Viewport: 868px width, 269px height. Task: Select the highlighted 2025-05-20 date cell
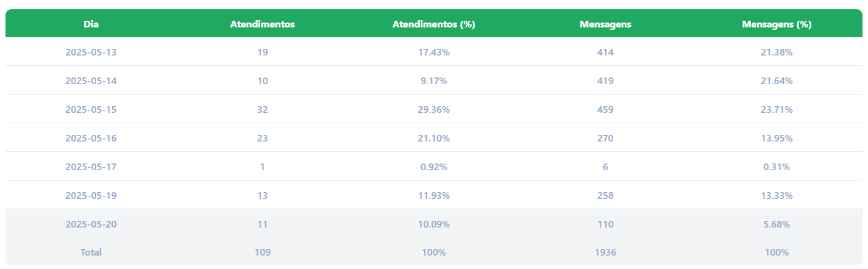click(91, 224)
